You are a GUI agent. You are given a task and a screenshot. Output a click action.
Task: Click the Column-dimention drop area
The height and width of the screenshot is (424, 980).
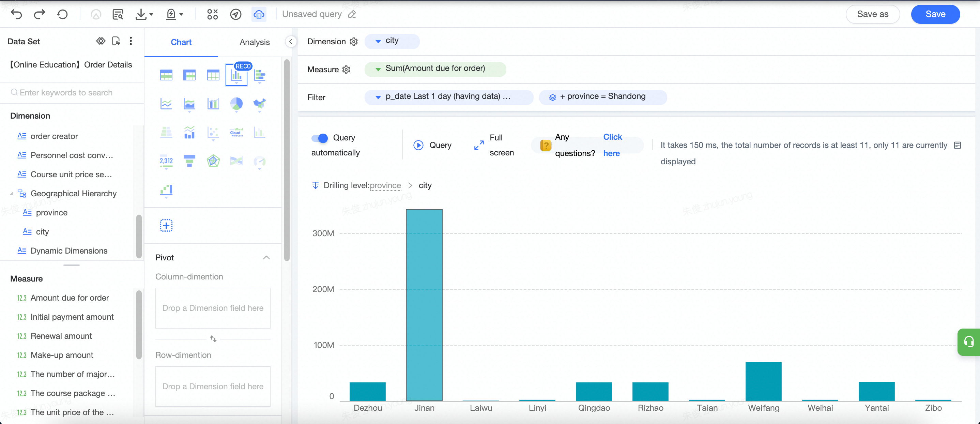tap(213, 308)
